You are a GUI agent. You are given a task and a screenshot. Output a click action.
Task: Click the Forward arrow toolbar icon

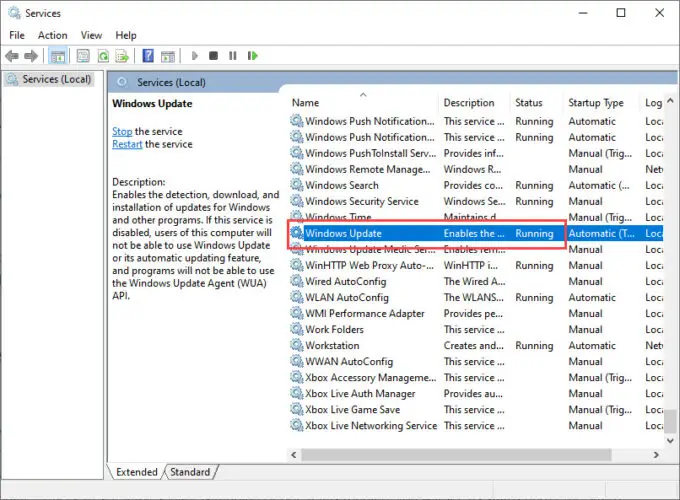31,56
